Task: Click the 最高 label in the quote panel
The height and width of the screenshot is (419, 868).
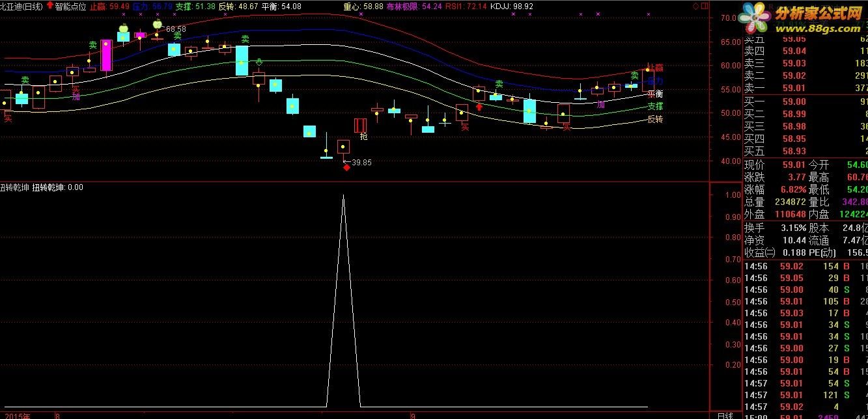Action: (819, 177)
